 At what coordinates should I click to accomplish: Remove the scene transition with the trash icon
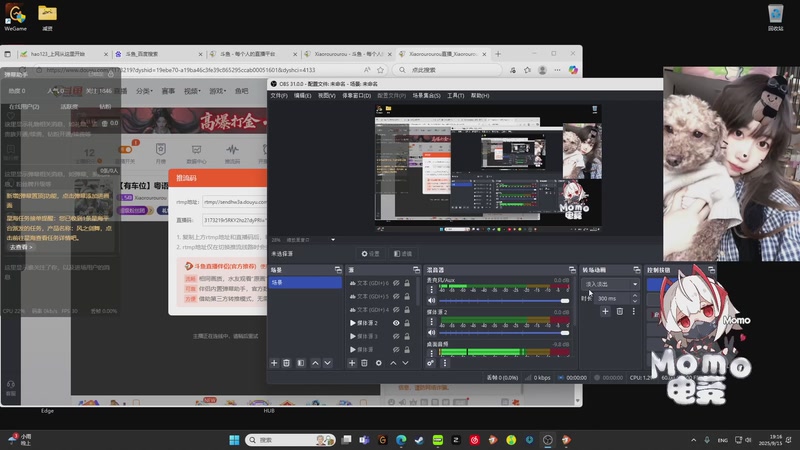619,311
